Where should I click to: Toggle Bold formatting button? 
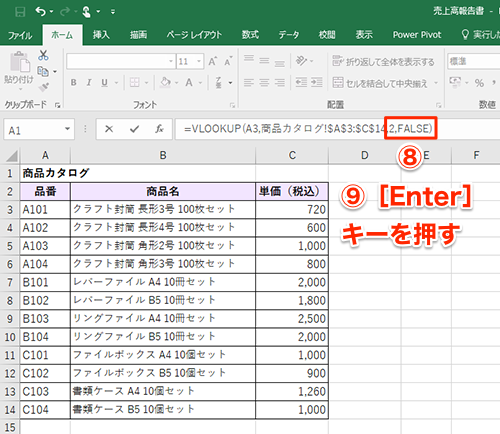click(x=74, y=82)
